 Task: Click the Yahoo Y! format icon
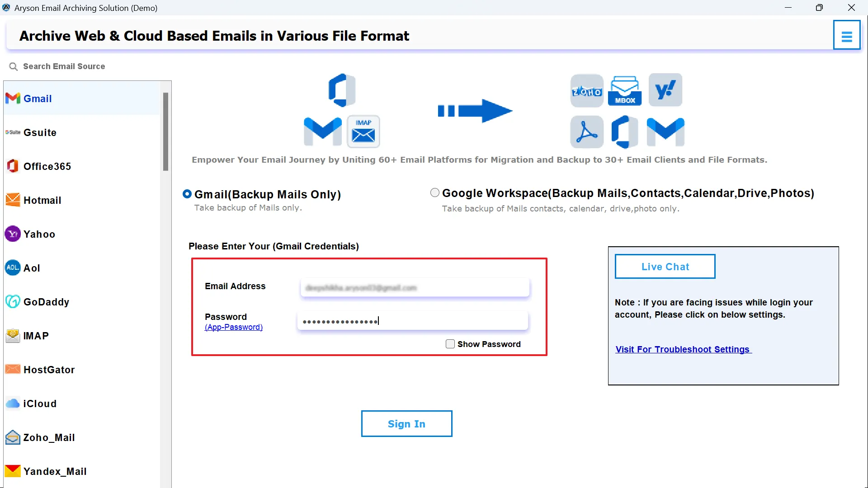(665, 90)
